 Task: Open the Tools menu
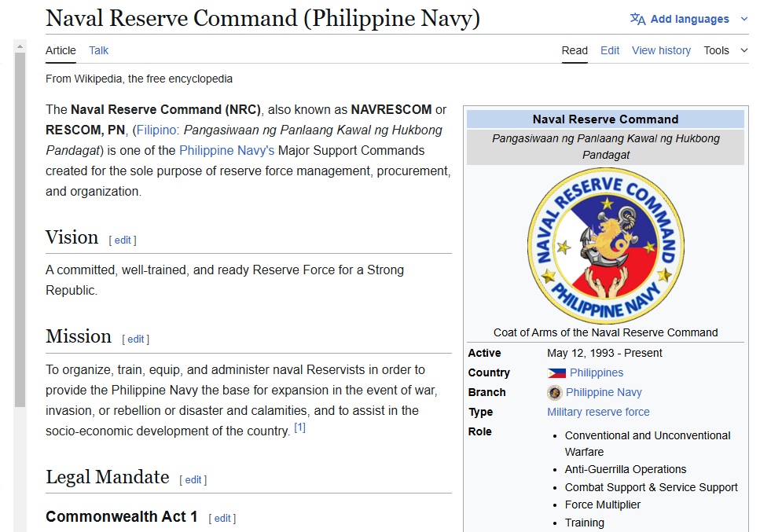click(716, 50)
